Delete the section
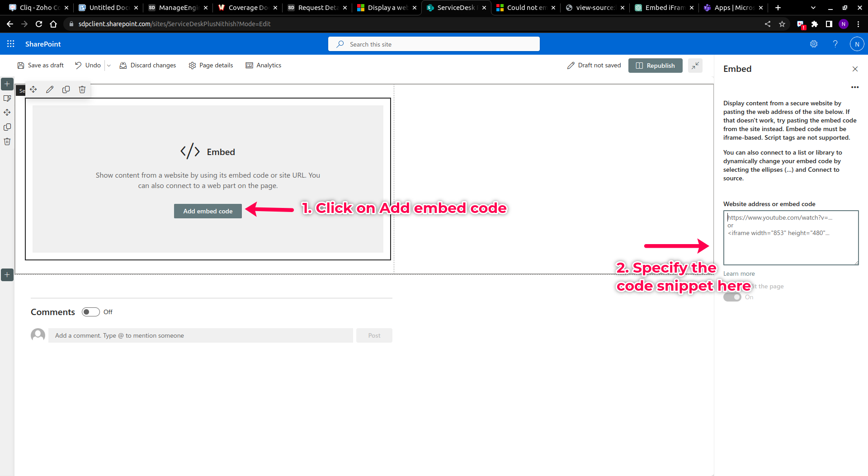868x476 pixels. [7, 141]
